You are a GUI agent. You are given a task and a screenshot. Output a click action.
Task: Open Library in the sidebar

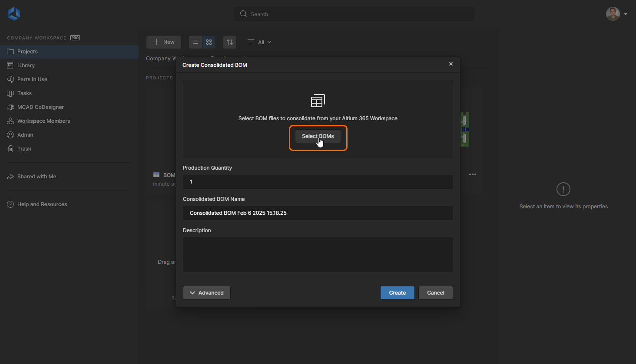[x=69, y=66]
